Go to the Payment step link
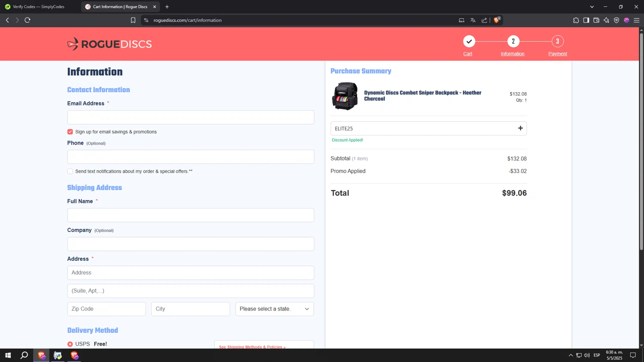Screen dimensions: 644x362 [558, 54]
